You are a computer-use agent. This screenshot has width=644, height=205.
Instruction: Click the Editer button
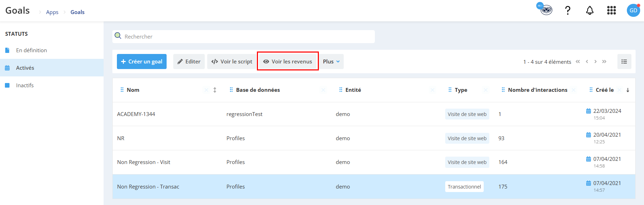pos(189,61)
